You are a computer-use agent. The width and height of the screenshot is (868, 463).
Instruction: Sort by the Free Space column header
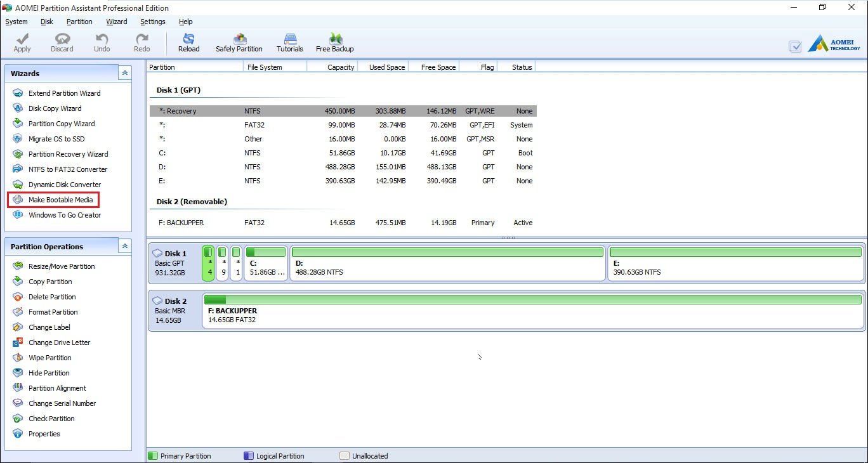pyautogui.click(x=433, y=67)
